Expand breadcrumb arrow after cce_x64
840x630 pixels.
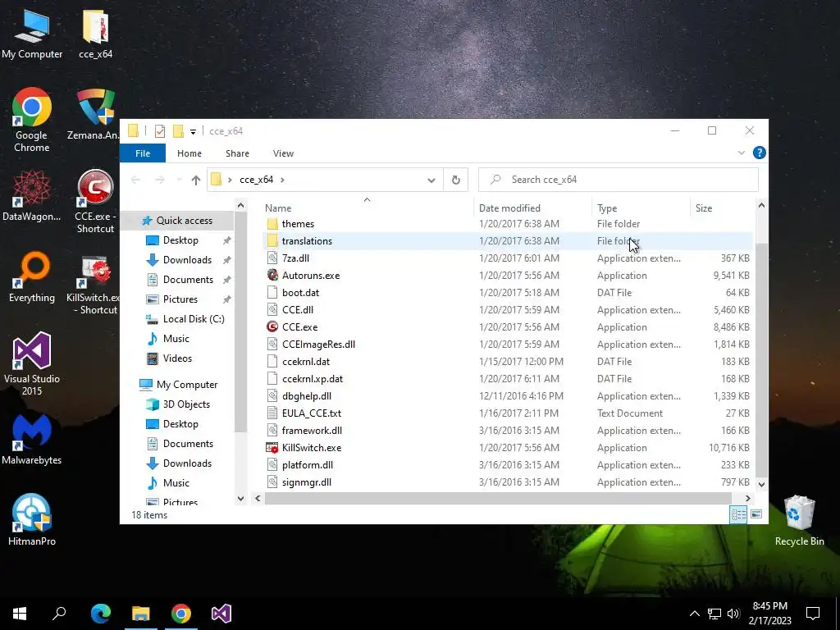[282, 180]
